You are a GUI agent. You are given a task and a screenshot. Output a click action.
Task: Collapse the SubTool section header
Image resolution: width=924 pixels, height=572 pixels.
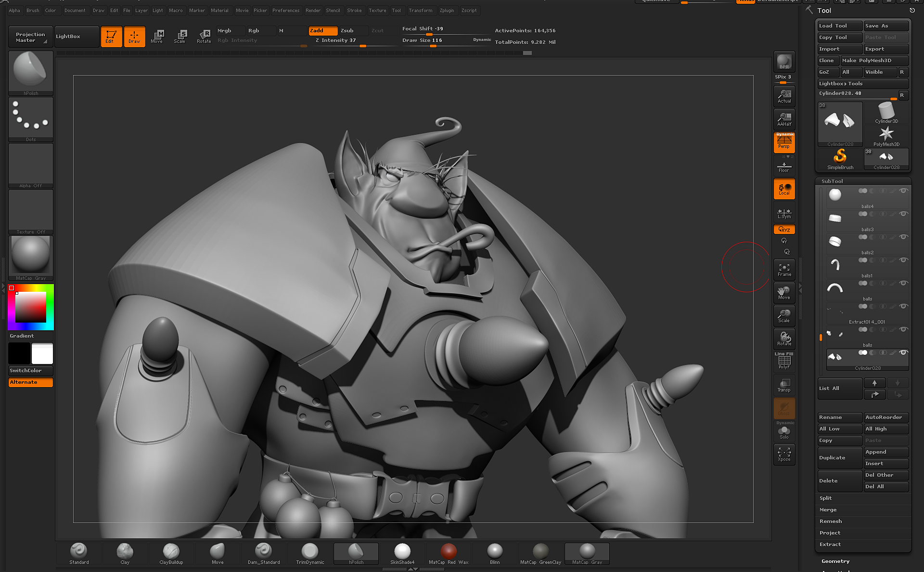[x=832, y=182]
